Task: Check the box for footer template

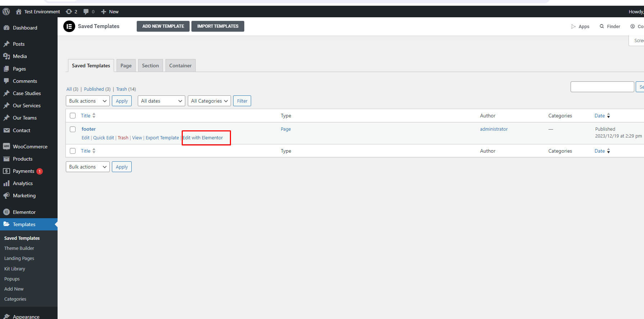Action: point(73,129)
